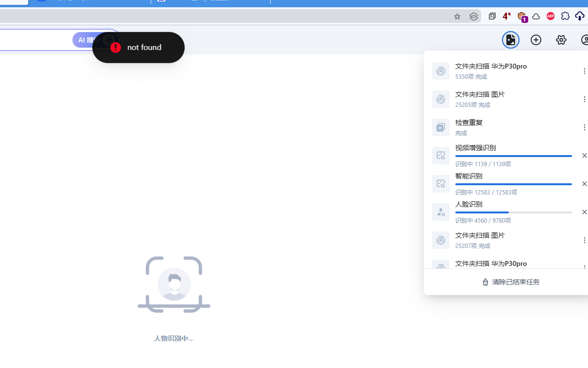Screen dimensions: 588x368
Task: Click the 智能识别 progress bar
Action: click(x=514, y=184)
